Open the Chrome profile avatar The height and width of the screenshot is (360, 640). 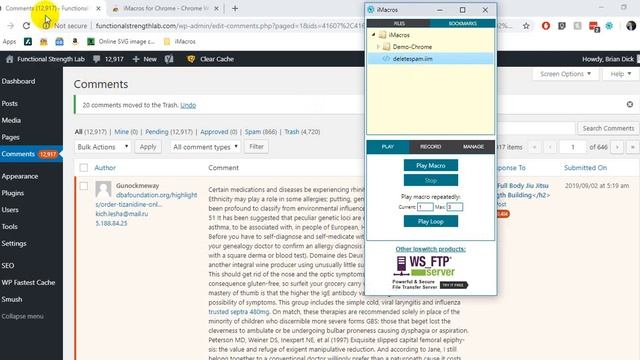click(x=631, y=26)
